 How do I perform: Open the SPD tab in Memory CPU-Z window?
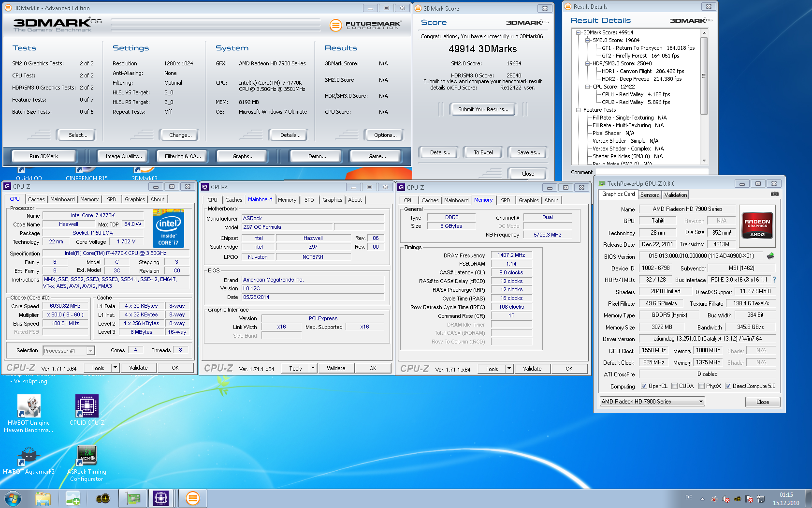[506, 200]
